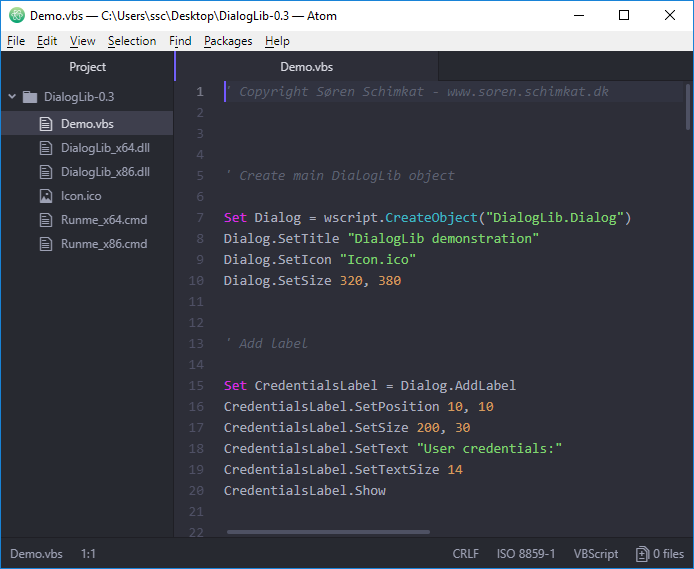Click the DialogLib_x64.dll file icon
This screenshot has height=569, width=694.
[46, 148]
